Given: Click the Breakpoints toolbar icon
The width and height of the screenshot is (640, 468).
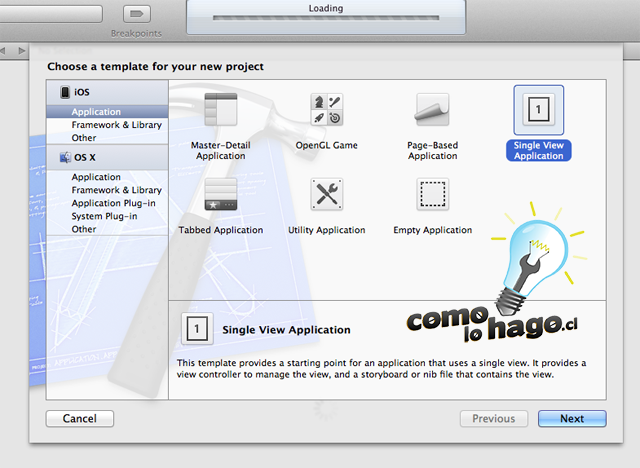Looking at the screenshot, I should (136, 14).
